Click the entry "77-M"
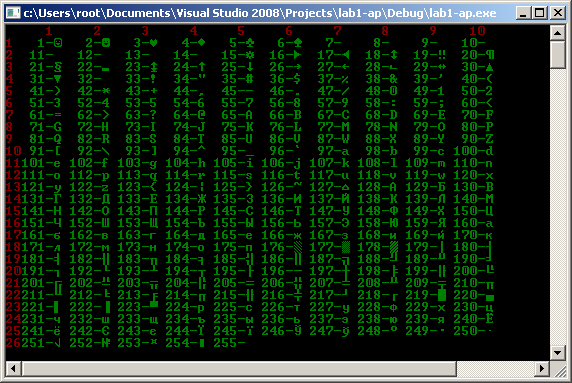The image size is (572, 383). (x=333, y=127)
